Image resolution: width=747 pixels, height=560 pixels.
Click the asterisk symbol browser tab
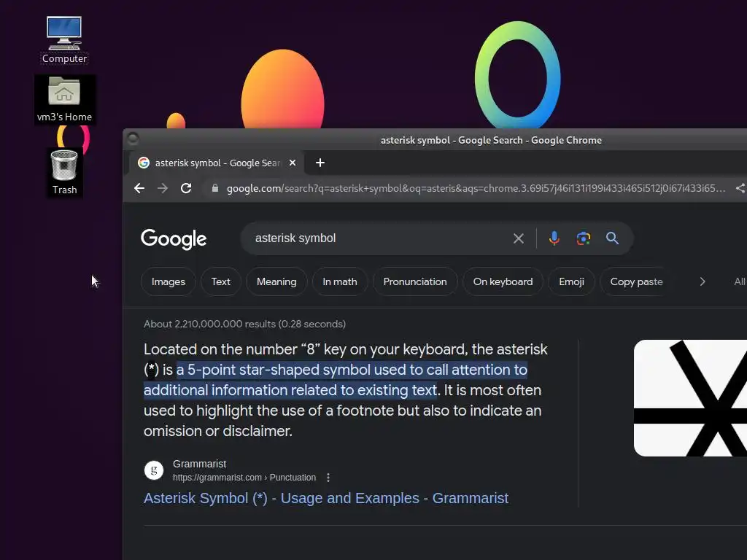click(217, 163)
